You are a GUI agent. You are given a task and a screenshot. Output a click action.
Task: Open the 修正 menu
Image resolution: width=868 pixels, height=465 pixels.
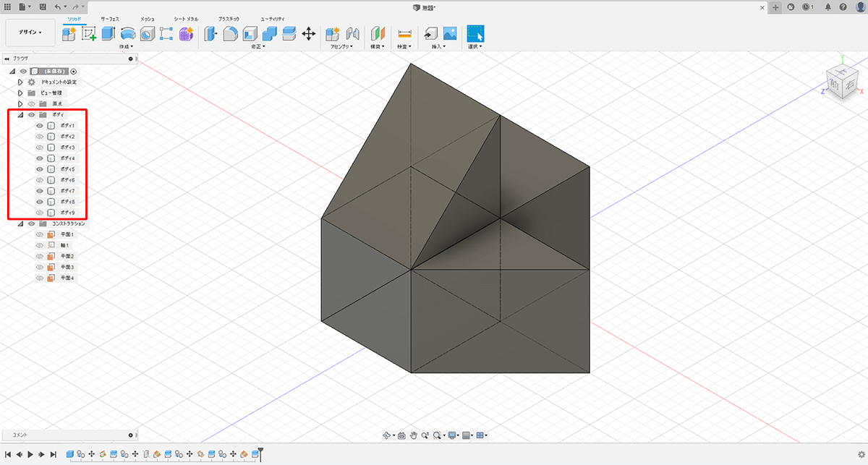pyautogui.click(x=258, y=47)
